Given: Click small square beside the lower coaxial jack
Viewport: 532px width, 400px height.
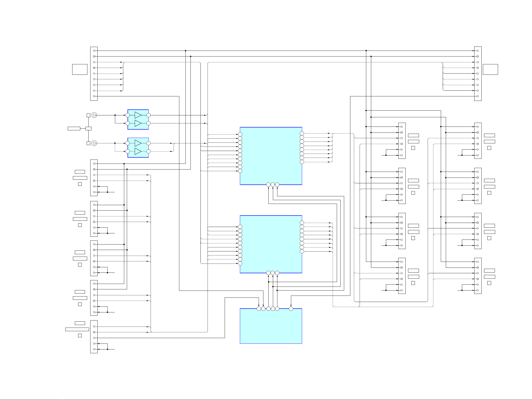Looking at the screenshot, I should pos(89,143).
